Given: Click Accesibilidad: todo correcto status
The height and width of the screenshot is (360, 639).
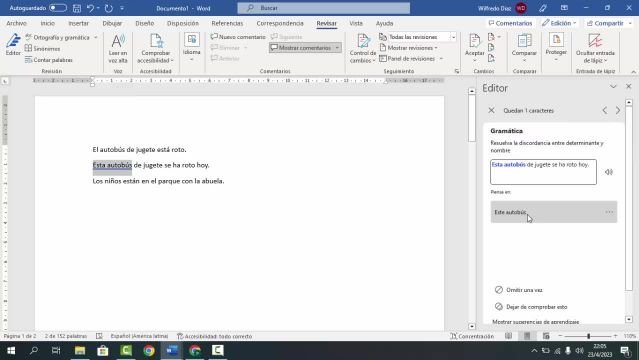Looking at the screenshot, I should pyautogui.click(x=215, y=336).
